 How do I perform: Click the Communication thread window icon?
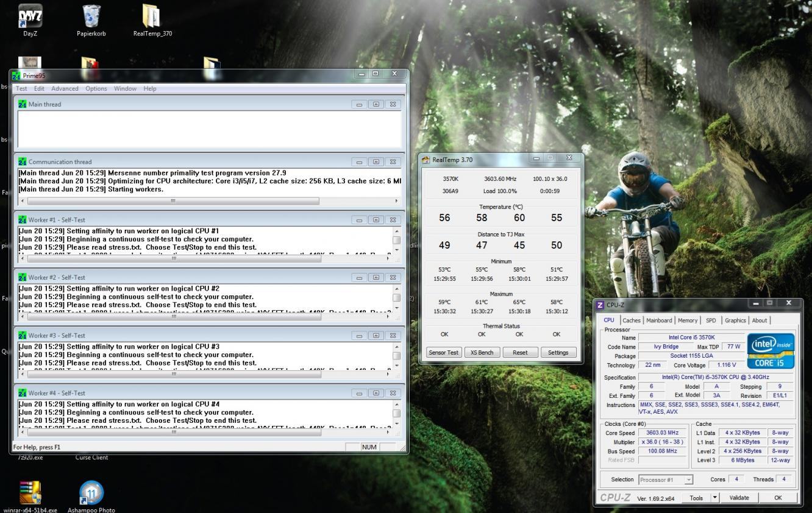(23, 162)
